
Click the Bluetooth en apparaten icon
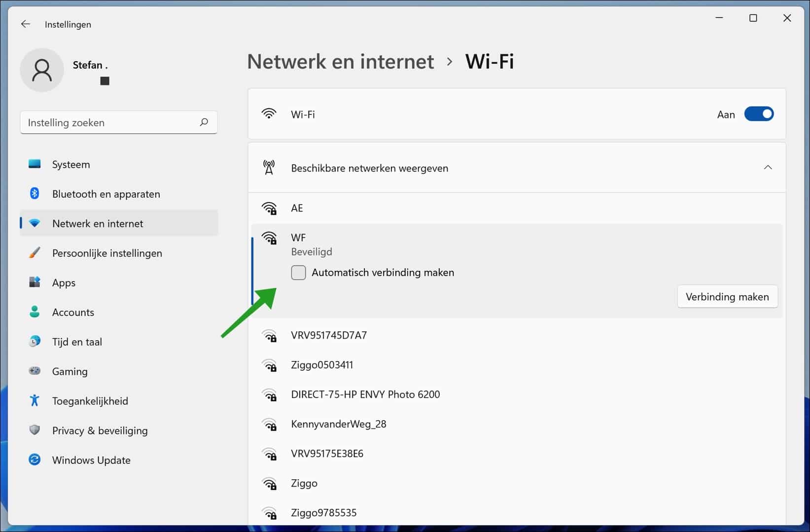point(35,193)
